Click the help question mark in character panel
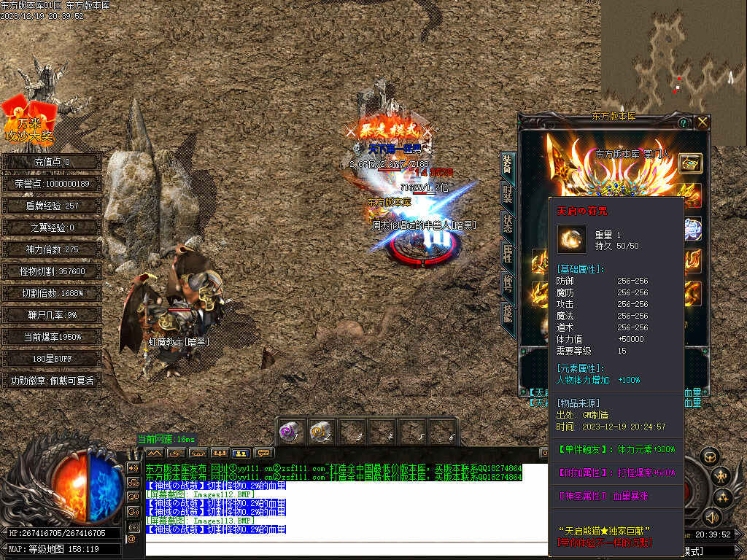The image size is (747, 560). coord(684,122)
